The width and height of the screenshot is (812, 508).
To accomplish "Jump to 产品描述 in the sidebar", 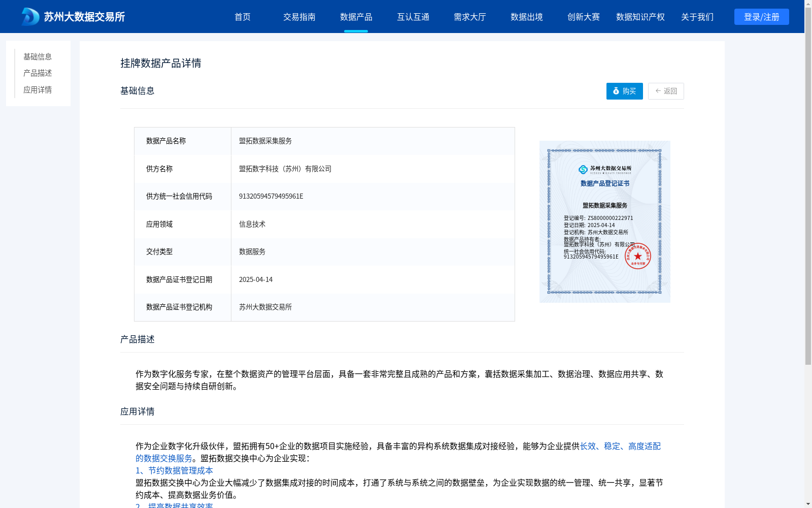I will point(38,73).
